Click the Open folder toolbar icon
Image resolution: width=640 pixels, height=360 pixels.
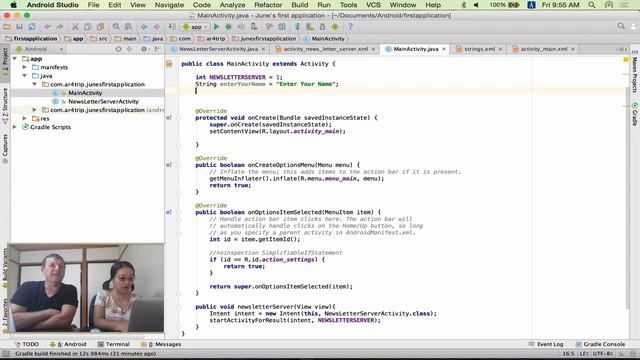point(7,27)
